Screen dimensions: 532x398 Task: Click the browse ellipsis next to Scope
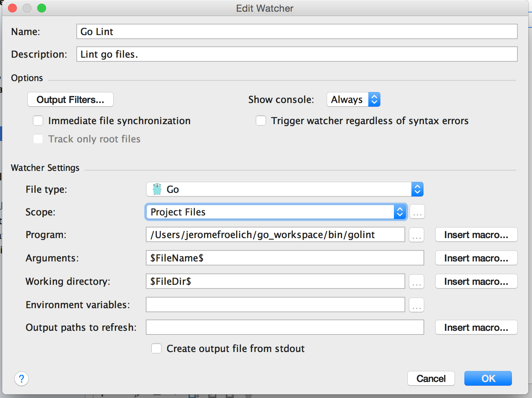click(x=417, y=212)
